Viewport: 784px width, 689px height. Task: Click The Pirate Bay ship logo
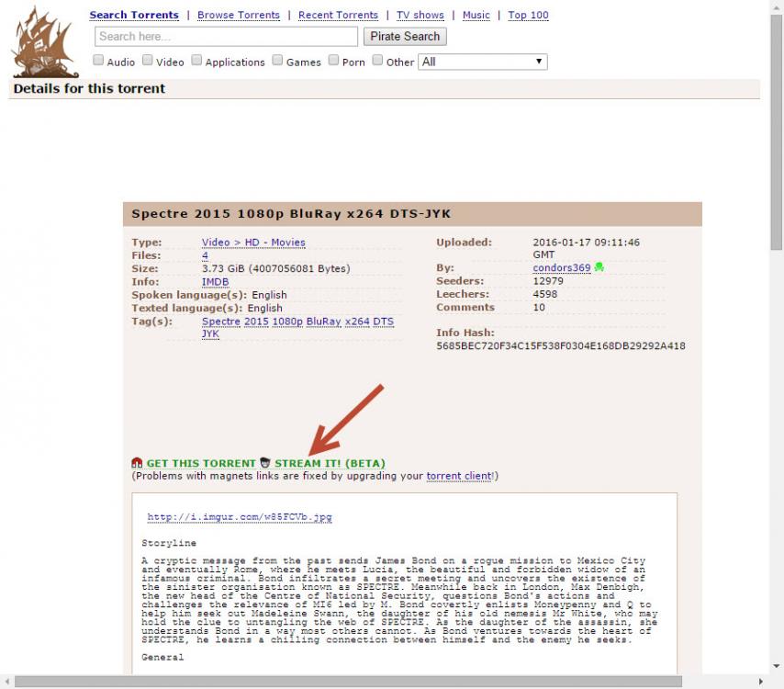[44, 42]
